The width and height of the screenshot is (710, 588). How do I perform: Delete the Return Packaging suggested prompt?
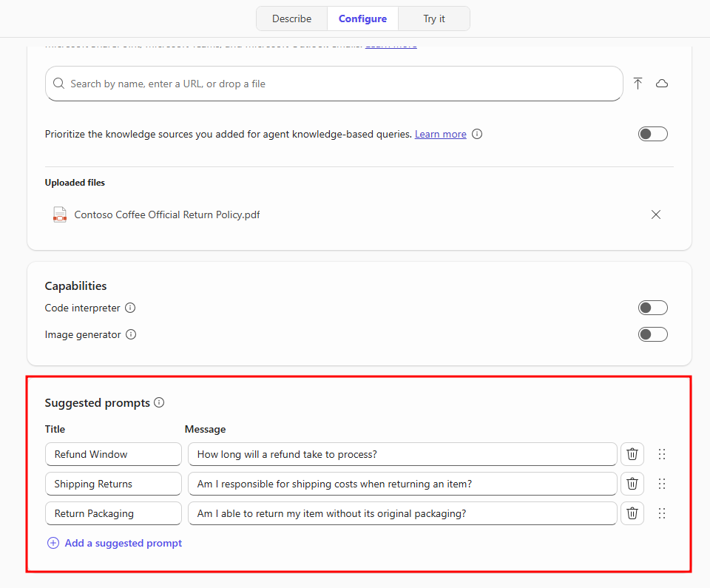(x=632, y=513)
